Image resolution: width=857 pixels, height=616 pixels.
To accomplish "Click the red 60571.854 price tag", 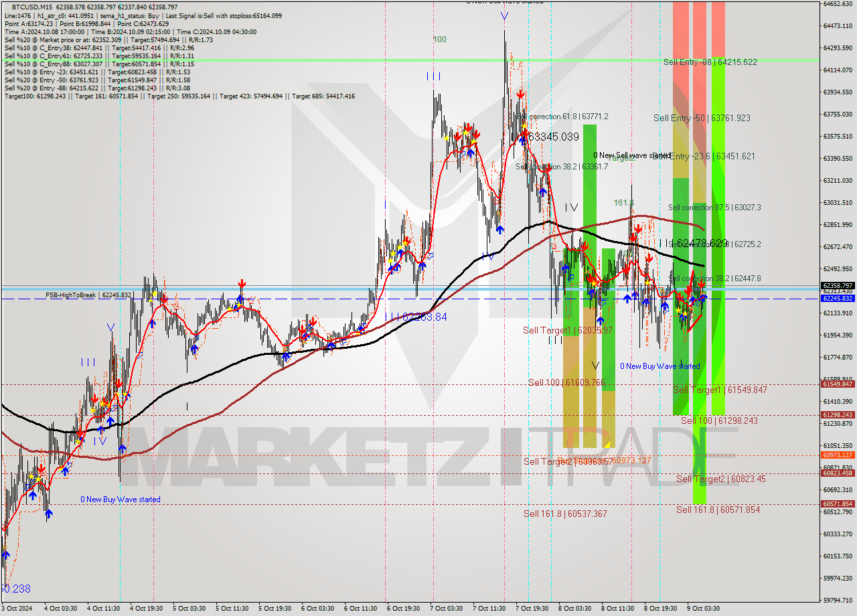I will click(838, 504).
